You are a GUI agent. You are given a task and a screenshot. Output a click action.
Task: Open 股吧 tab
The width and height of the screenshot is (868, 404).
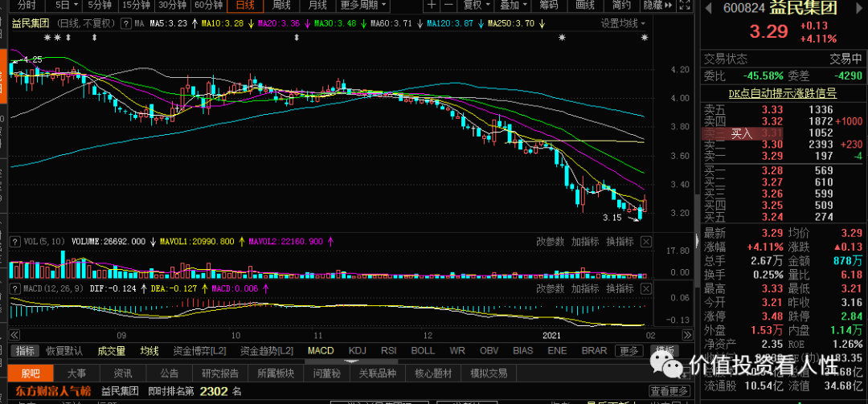(x=31, y=373)
